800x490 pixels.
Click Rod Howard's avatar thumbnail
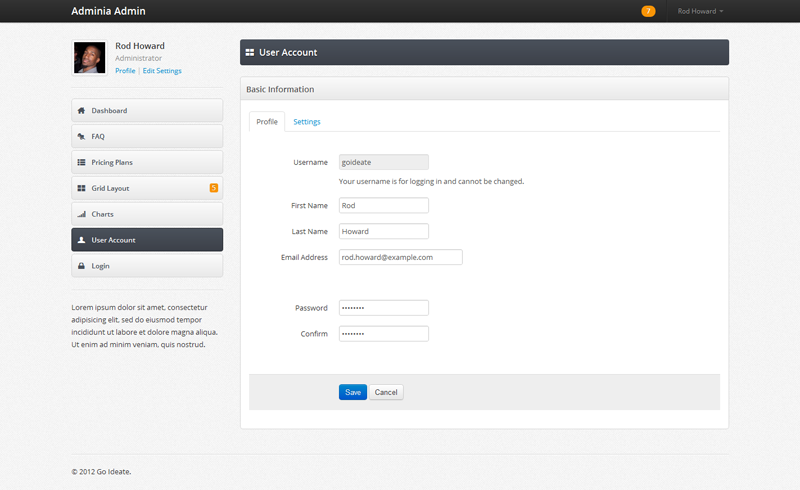coord(90,58)
